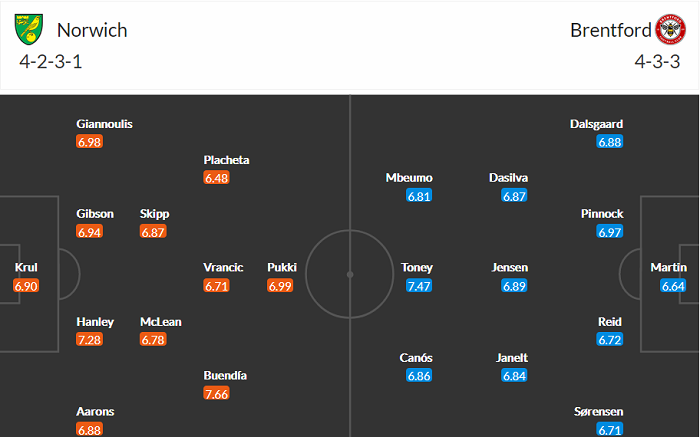Click Hanley's 7.28 rating badge
Screen dimensions: 700x437
click(90, 342)
